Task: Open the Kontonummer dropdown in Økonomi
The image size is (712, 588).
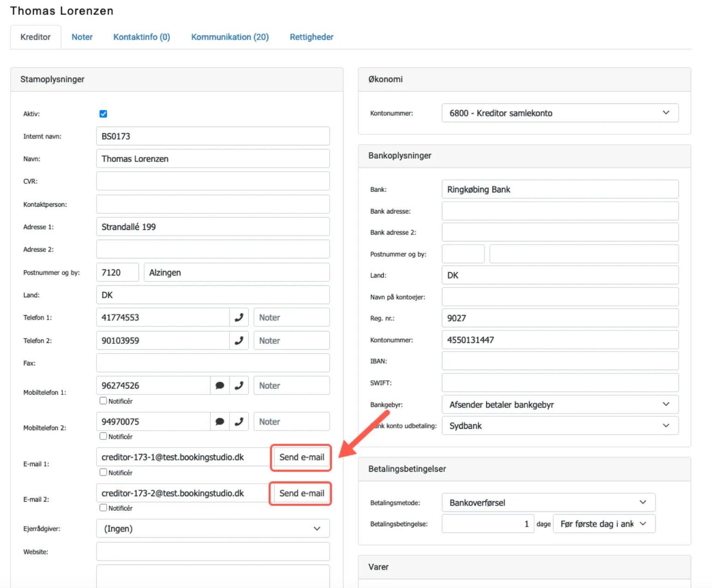Action: click(x=560, y=113)
